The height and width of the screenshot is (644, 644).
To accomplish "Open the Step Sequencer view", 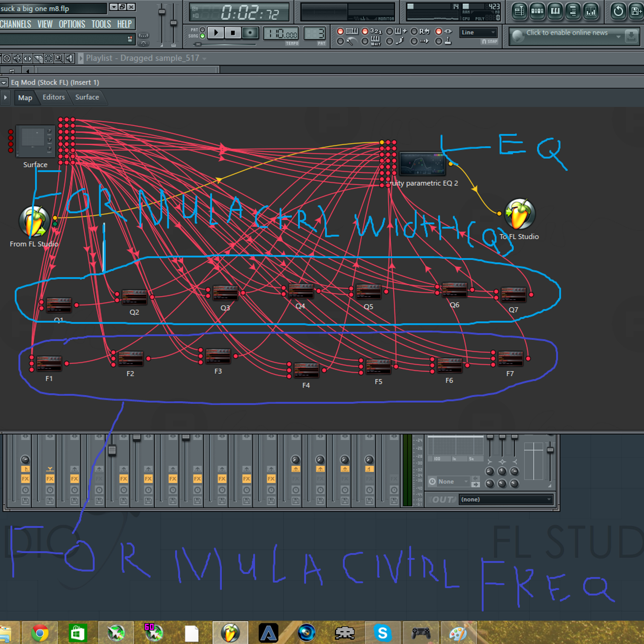I will point(537,12).
